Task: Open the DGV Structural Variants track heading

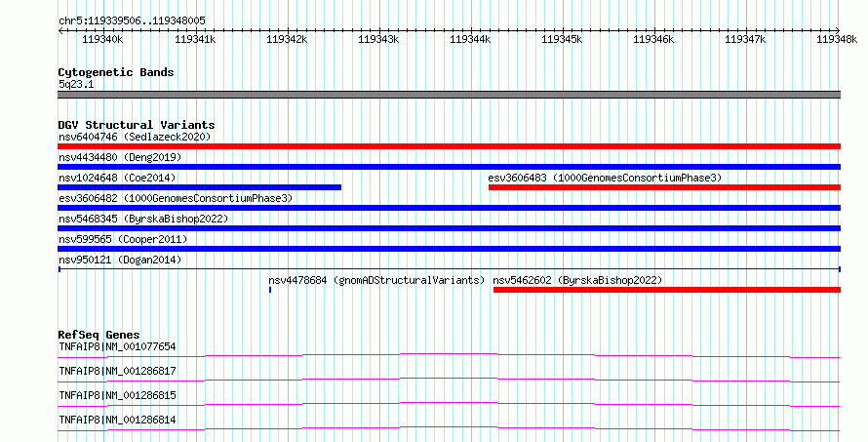Action: [137, 125]
